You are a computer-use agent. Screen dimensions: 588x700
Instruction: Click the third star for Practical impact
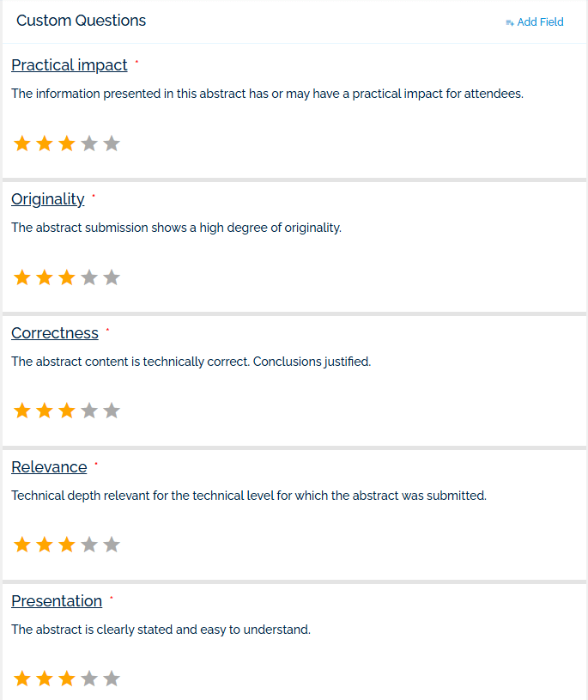click(67, 143)
